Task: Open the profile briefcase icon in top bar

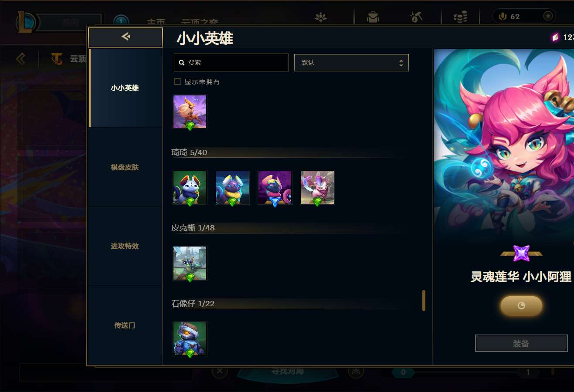Action: tap(373, 17)
